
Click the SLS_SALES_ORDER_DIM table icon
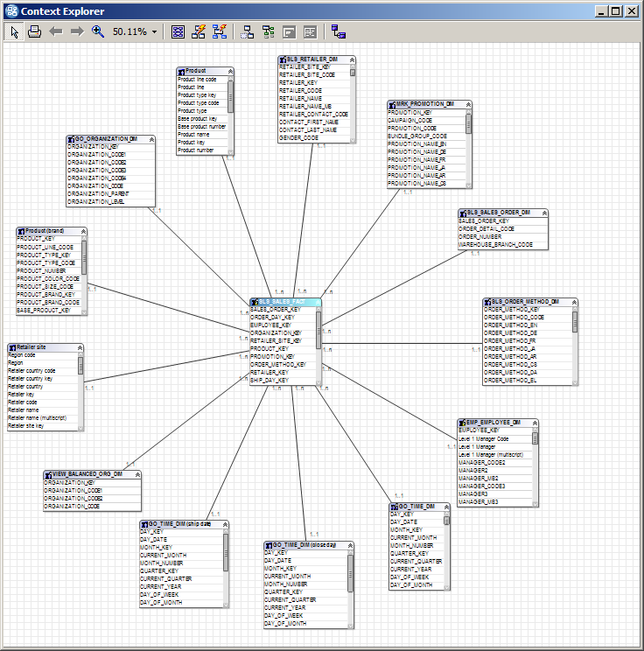tap(463, 213)
